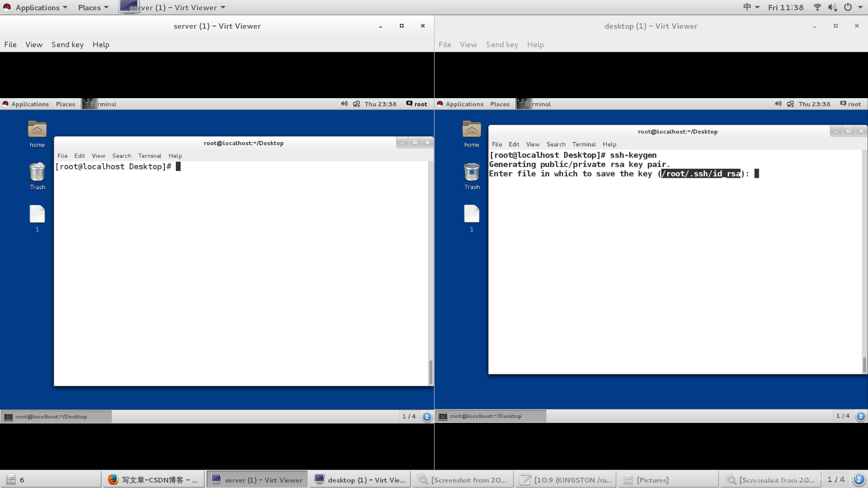Click the volume icon in desktop guest panel
The width and height of the screenshot is (868, 488).
click(x=778, y=104)
